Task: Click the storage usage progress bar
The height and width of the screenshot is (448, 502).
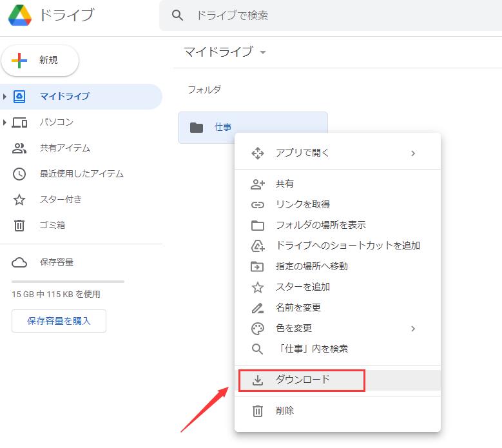Action: pyautogui.click(x=68, y=282)
